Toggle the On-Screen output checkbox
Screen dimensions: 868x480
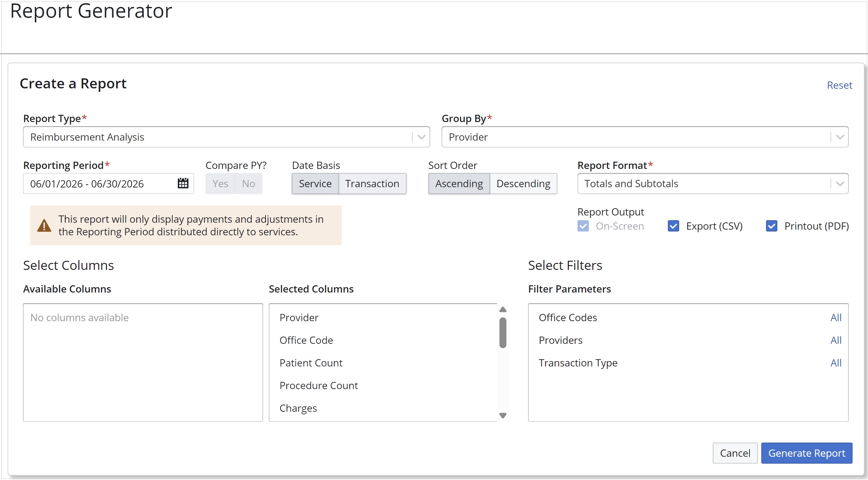(x=583, y=226)
